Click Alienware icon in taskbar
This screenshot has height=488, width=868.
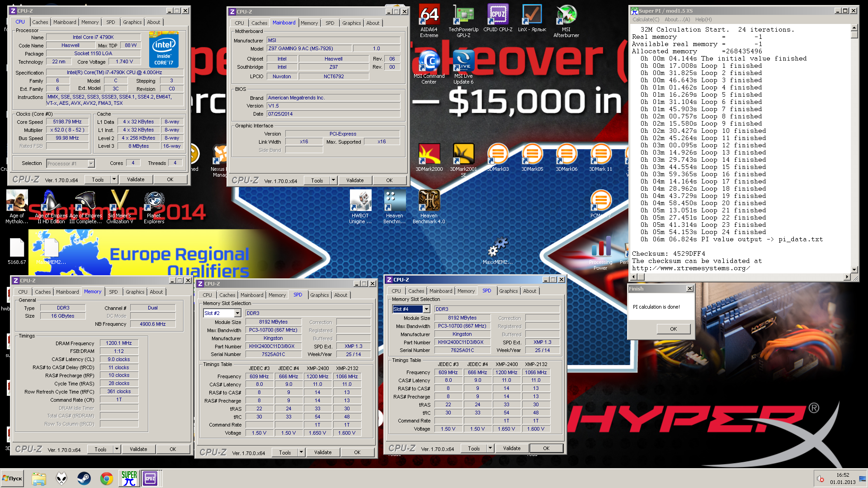tap(61, 478)
